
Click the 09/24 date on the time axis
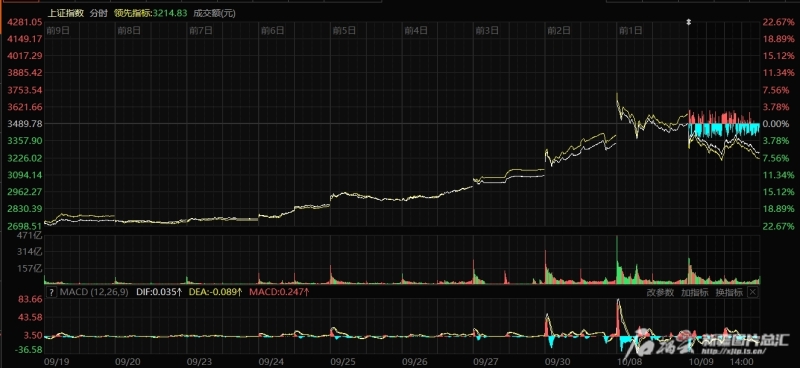coord(272,362)
